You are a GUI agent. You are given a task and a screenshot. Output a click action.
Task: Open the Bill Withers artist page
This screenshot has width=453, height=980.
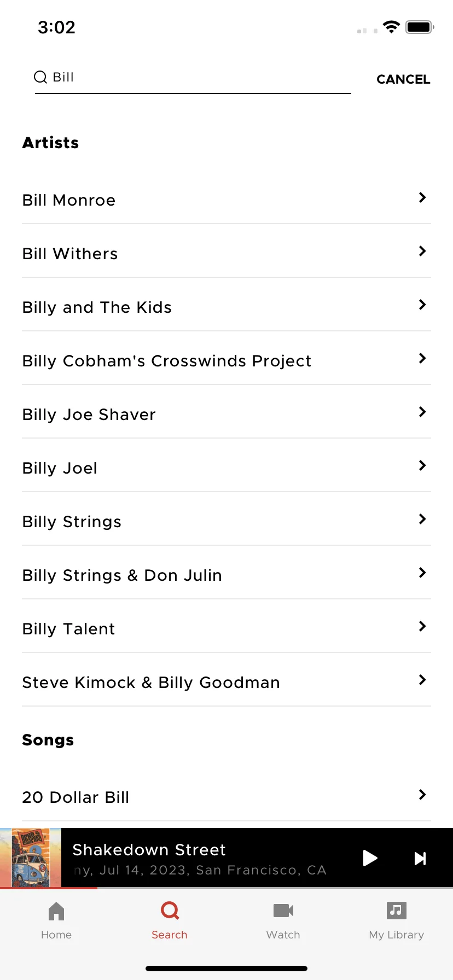click(x=226, y=251)
